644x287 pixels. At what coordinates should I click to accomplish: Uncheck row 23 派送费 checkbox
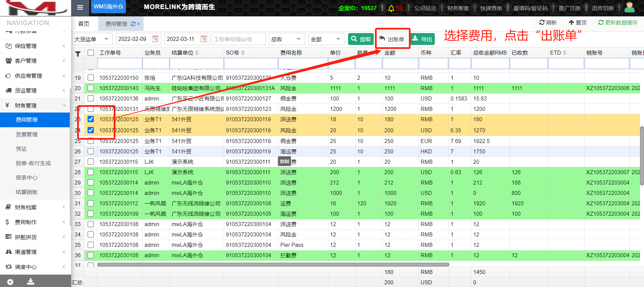coord(91,119)
